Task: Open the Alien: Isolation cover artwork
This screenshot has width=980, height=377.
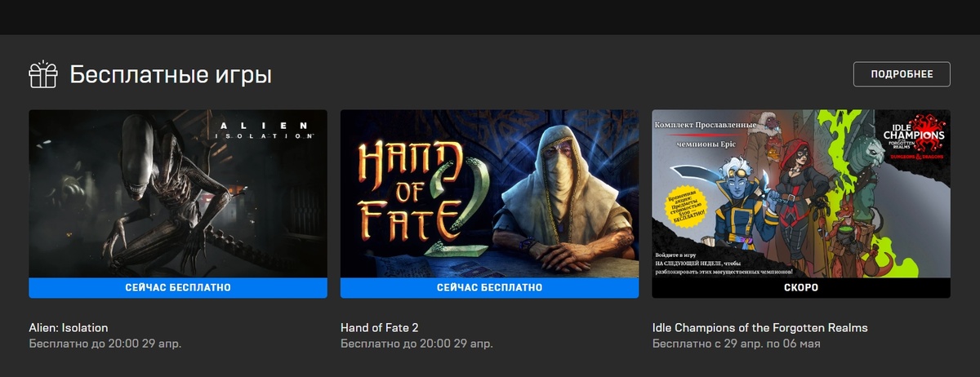Action: pos(178,193)
